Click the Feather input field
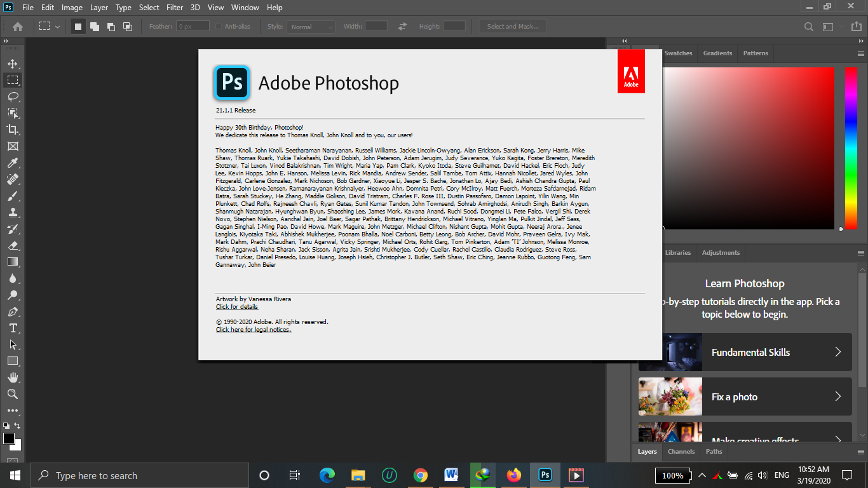868x488 pixels. 193,27
